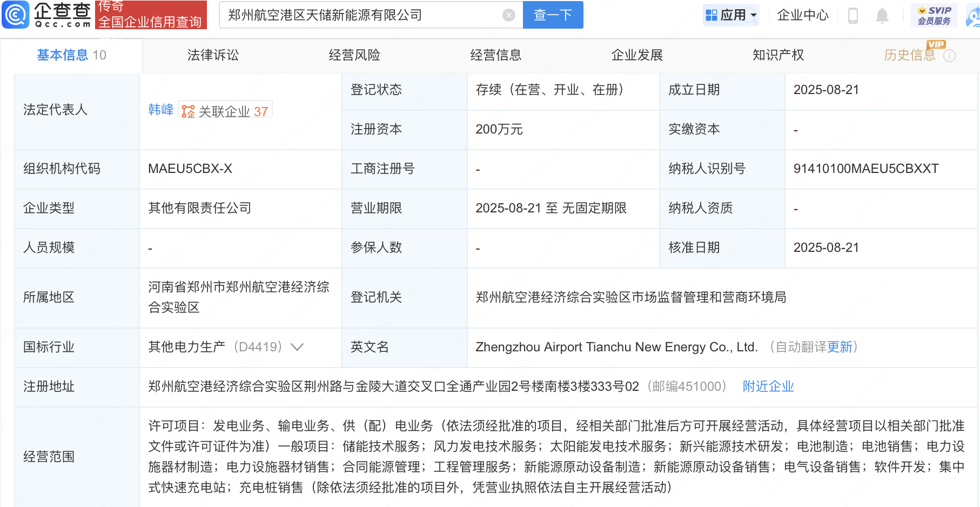Select the 纳税人识别号 value 91410100MAEU5CBXXT
Screen dimensions: 980x507
tap(866, 169)
